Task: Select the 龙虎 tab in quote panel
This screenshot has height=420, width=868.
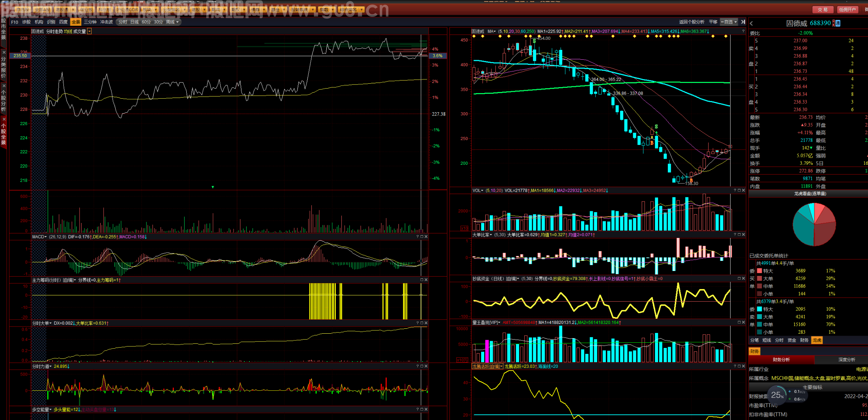Action: 817,340
